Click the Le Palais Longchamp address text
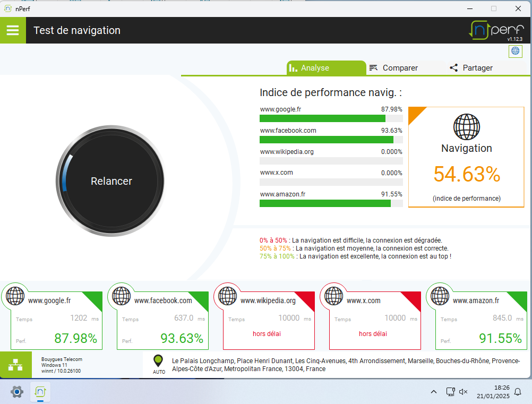 click(x=346, y=365)
